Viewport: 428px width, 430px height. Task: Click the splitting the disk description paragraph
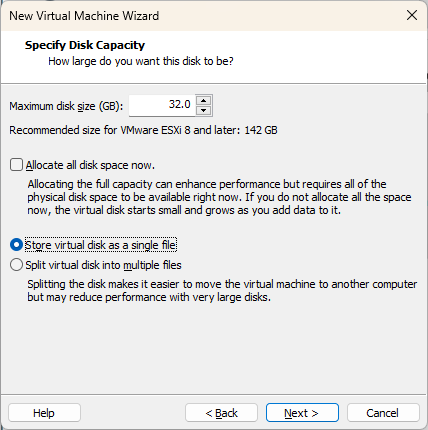[x=222, y=291]
